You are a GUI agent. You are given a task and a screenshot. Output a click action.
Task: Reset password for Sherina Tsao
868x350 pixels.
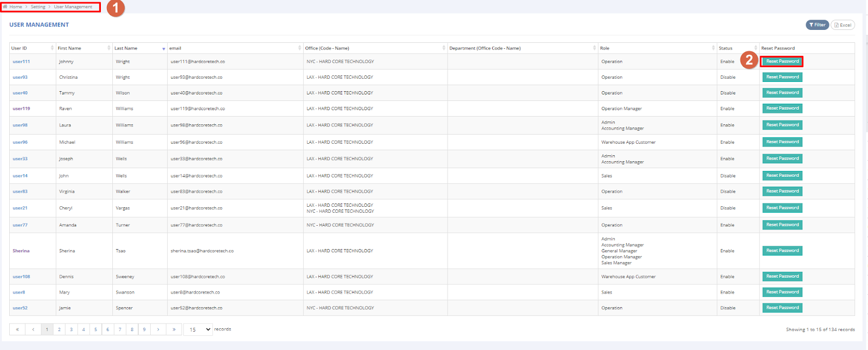tap(782, 251)
